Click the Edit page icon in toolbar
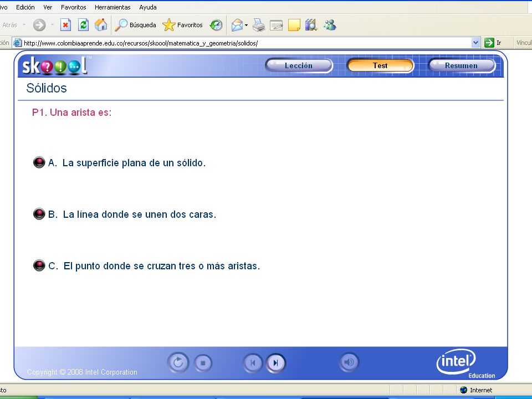532x399 pixels. 276,25
